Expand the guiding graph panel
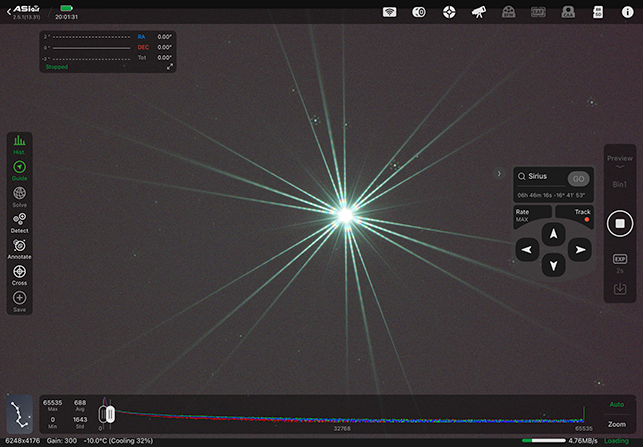This screenshot has width=643, height=447. pos(170,67)
